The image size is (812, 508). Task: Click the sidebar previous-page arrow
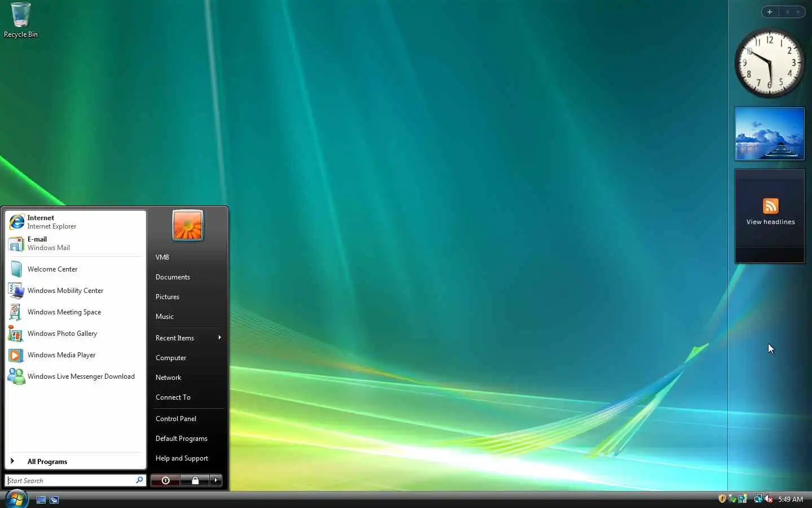[x=787, y=12]
